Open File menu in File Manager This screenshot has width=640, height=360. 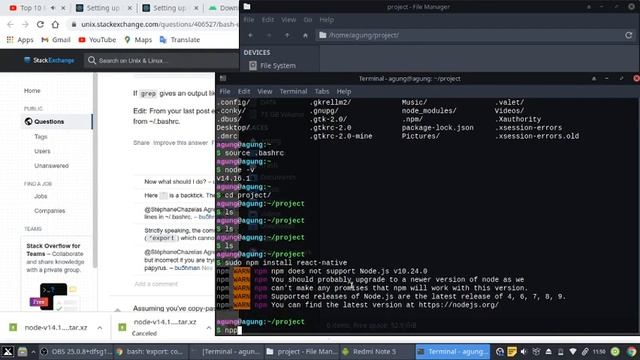(249, 20)
